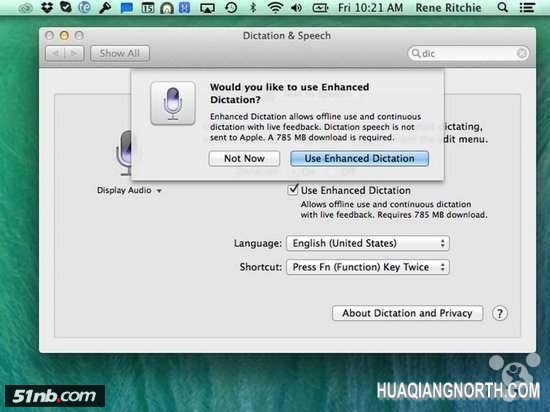
Task: Click the search field containing dic
Action: coord(468,53)
